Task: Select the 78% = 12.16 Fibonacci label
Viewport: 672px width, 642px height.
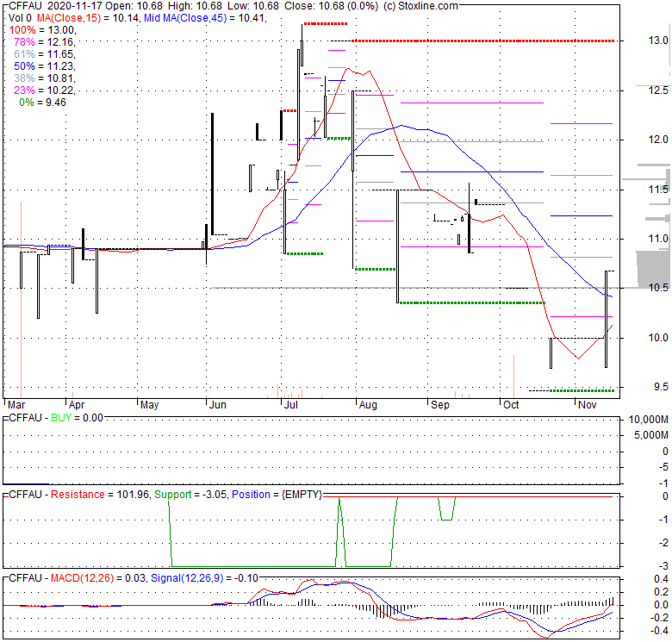Action: point(38,42)
